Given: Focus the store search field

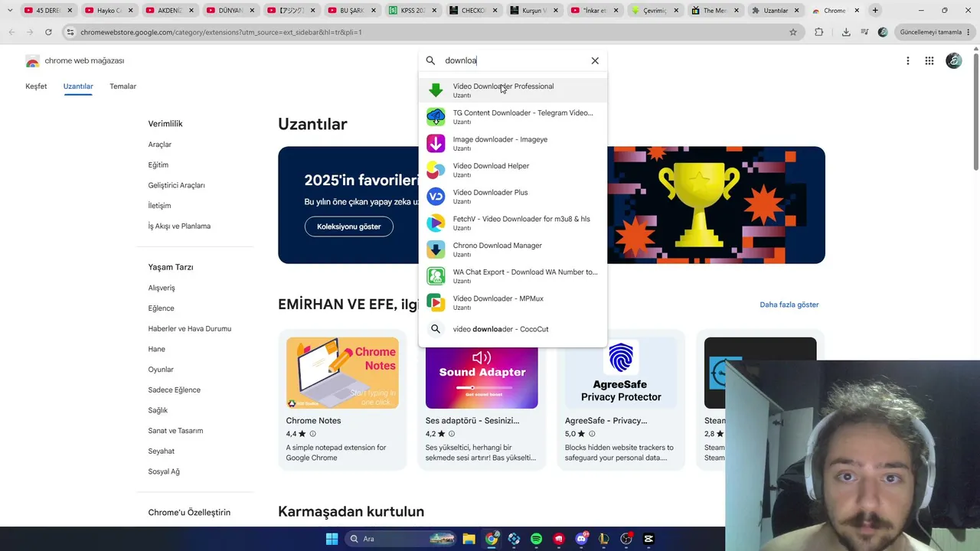Looking at the screenshot, I should [513, 60].
